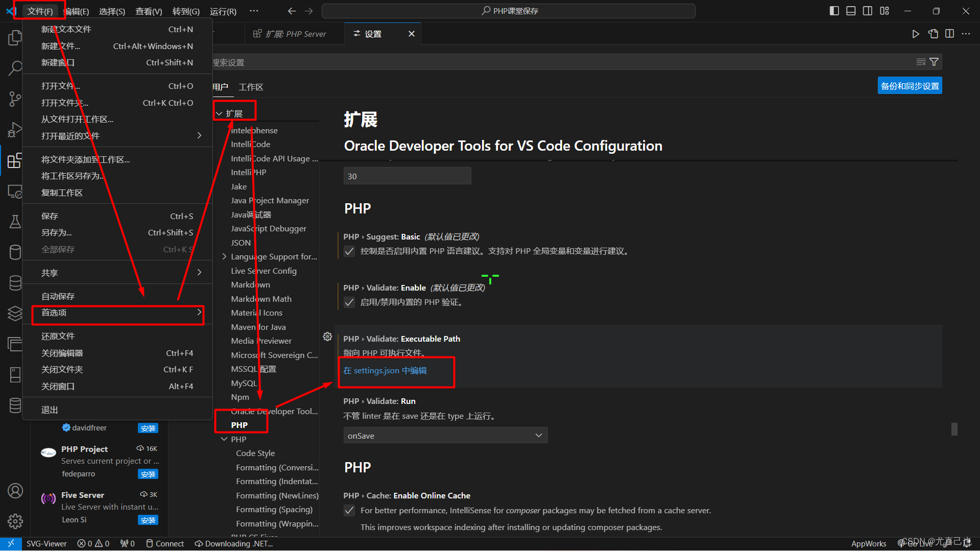Open Source Control view in activity bar
The height and width of the screenshot is (551, 980).
[x=15, y=99]
